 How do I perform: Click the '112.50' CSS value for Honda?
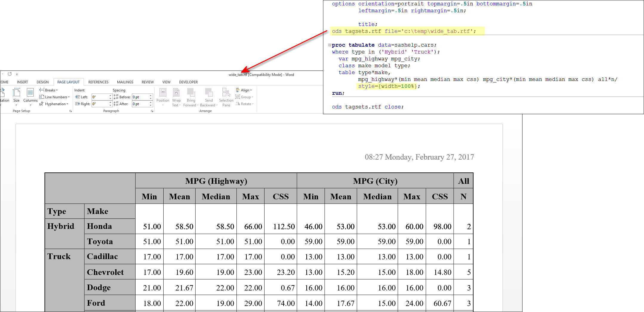point(284,227)
